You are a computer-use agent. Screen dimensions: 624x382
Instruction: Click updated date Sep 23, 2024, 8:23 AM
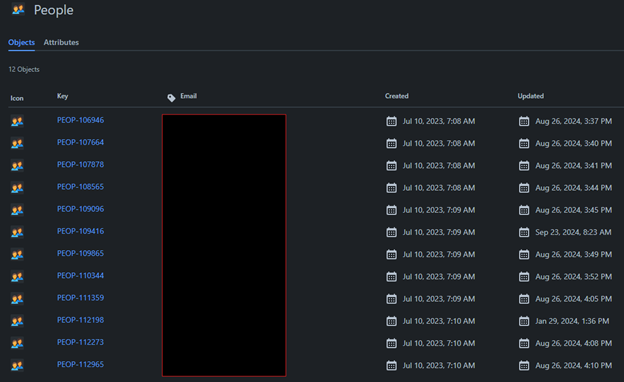tap(573, 232)
